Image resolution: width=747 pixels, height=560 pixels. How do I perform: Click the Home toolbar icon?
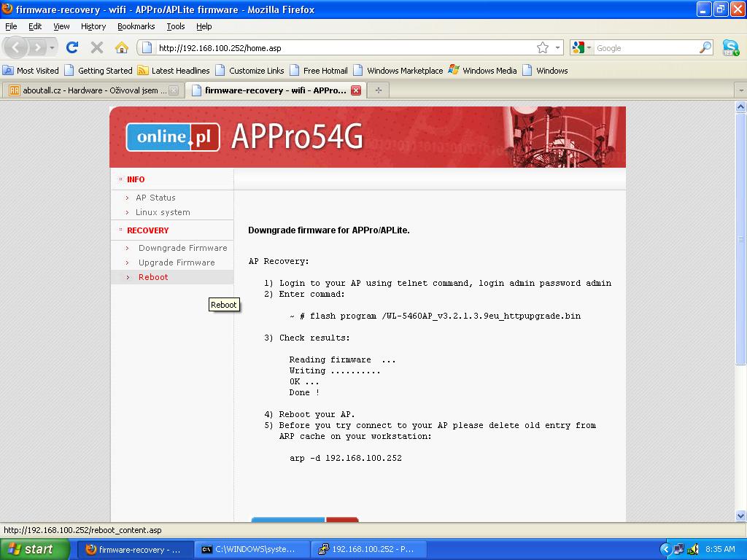tap(122, 47)
